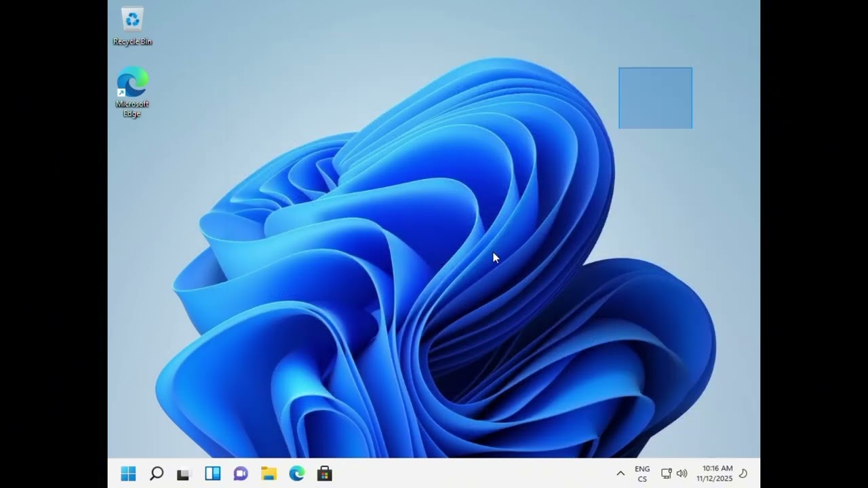Screen dimensions: 868x488
Task: Select the Recycle Bin desktop icon
Action: pos(132,27)
